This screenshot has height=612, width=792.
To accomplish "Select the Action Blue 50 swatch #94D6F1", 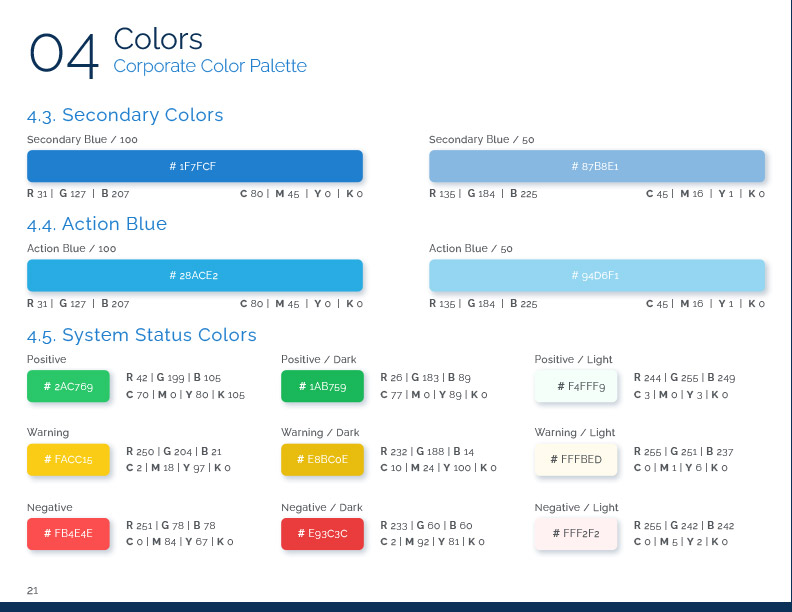I will coord(596,275).
